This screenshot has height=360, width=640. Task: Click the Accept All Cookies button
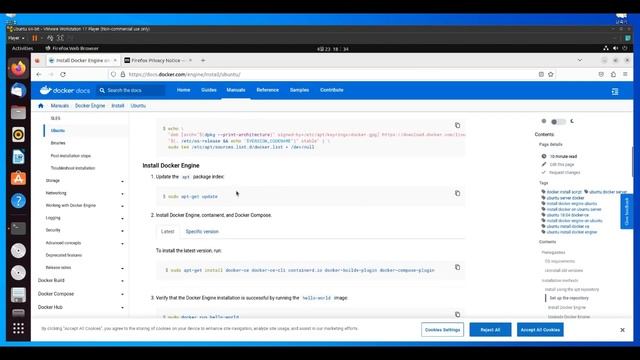[x=540, y=330]
